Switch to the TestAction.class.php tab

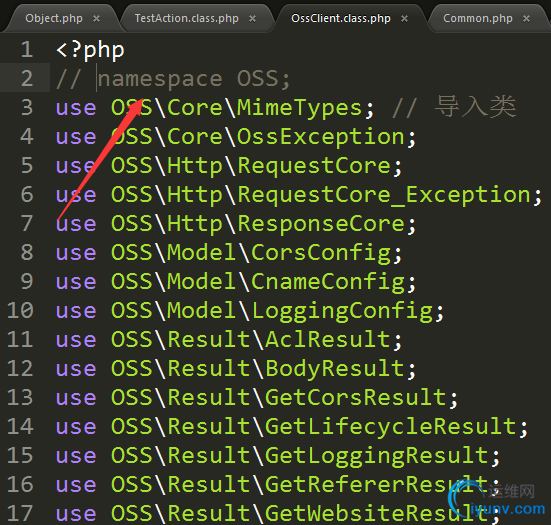click(187, 18)
